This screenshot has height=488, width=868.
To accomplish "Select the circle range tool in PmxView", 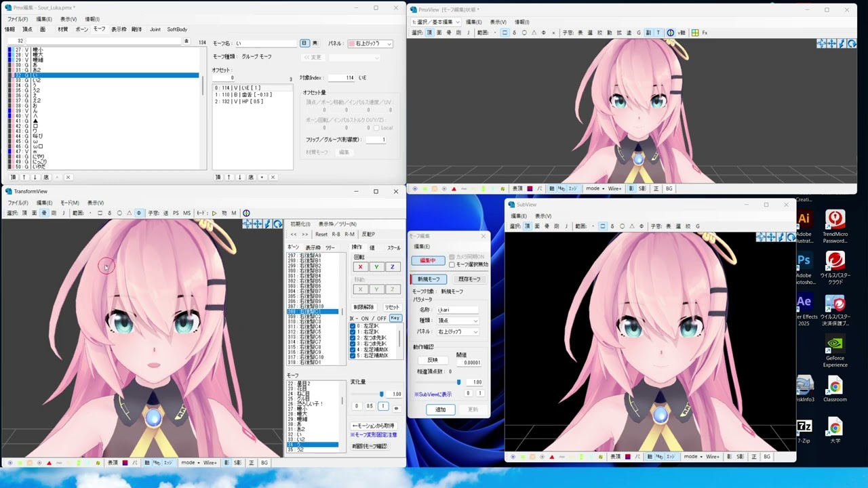I will (524, 33).
